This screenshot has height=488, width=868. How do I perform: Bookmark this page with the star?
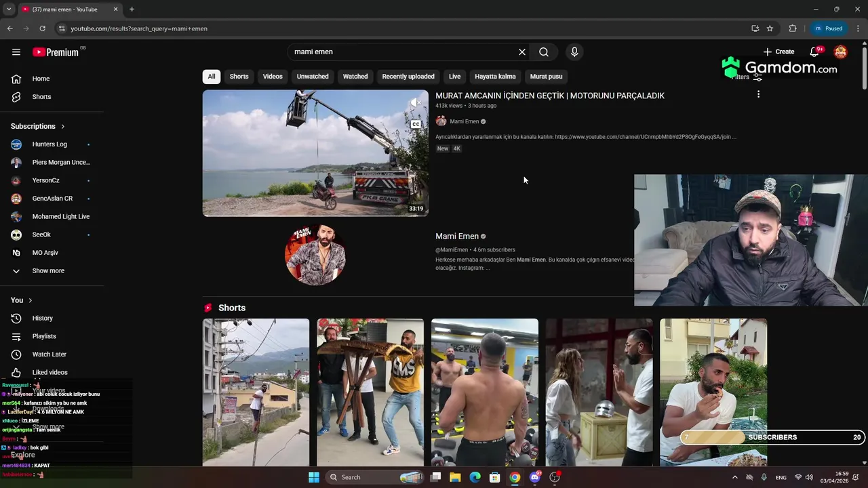(770, 28)
